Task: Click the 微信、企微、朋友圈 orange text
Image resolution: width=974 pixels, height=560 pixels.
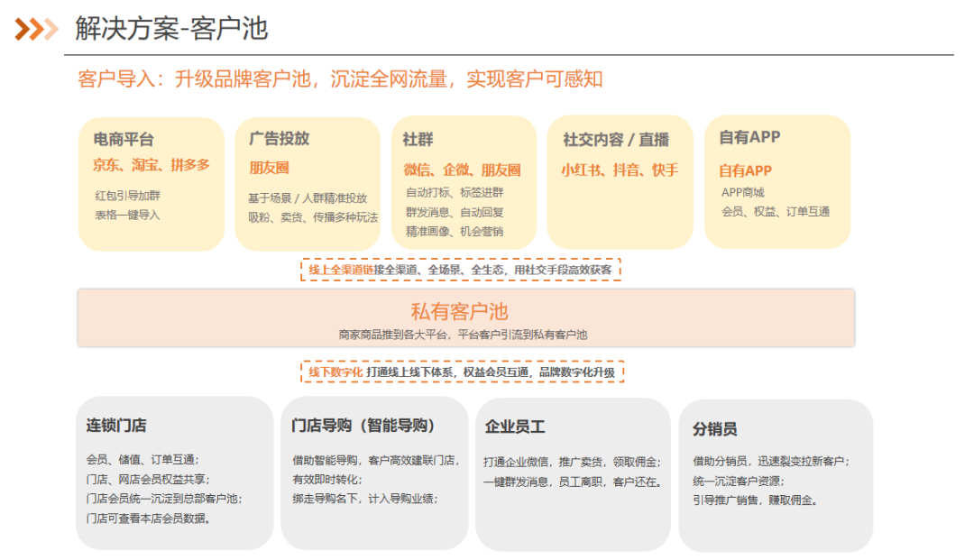Action: pyautogui.click(x=462, y=170)
